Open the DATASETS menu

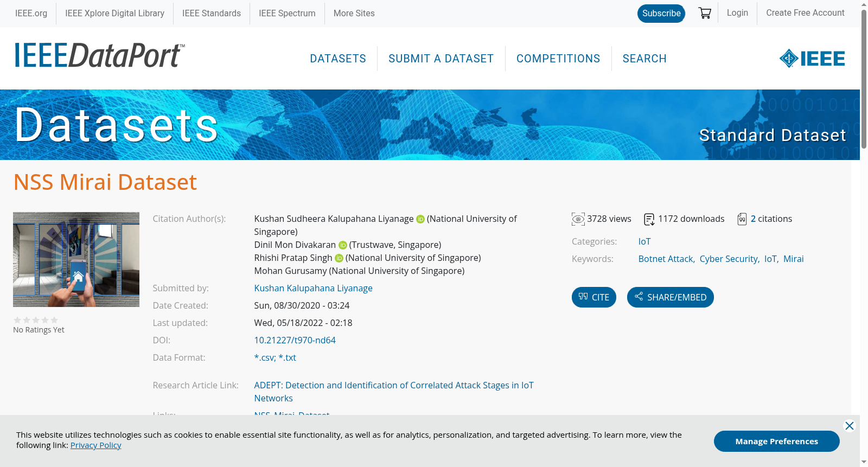pyautogui.click(x=338, y=59)
